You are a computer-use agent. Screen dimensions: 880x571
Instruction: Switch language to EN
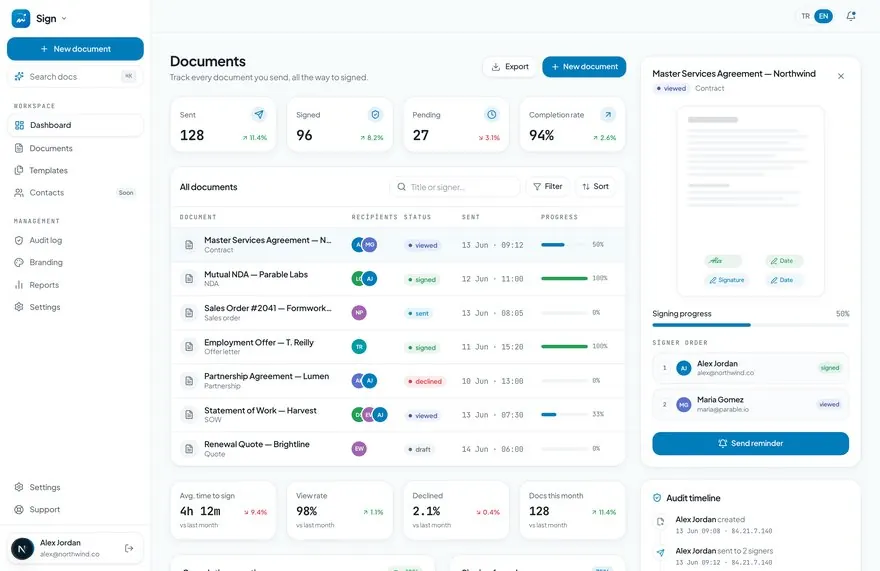[823, 16]
